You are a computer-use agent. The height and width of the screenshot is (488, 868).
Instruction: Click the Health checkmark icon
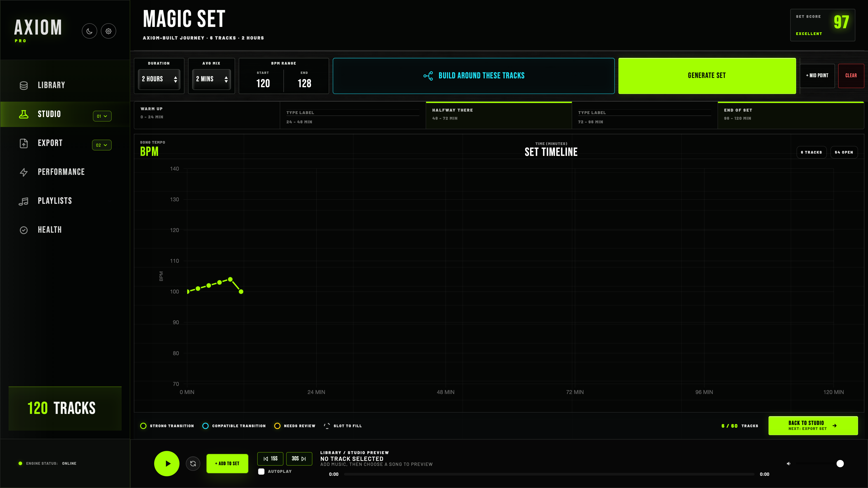pos(24,230)
